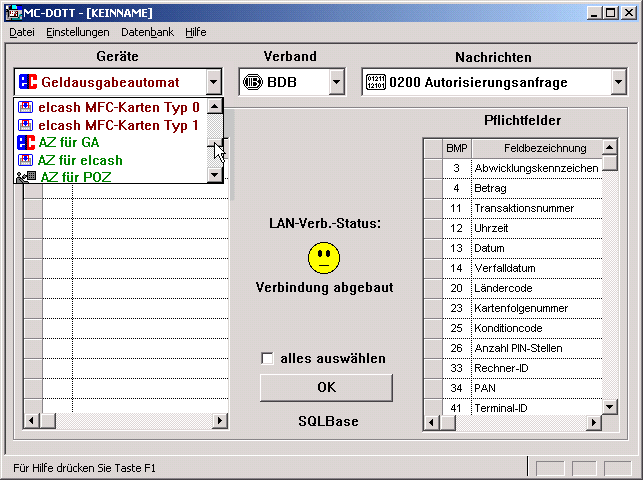Enable the alles auswählen checkbox
This screenshot has width=643, height=480.
[267, 358]
